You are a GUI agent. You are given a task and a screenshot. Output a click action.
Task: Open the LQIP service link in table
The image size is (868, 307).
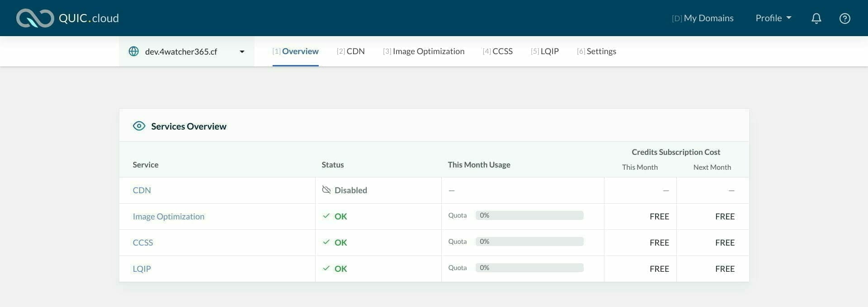pyautogui.click(x=142, y=269)
